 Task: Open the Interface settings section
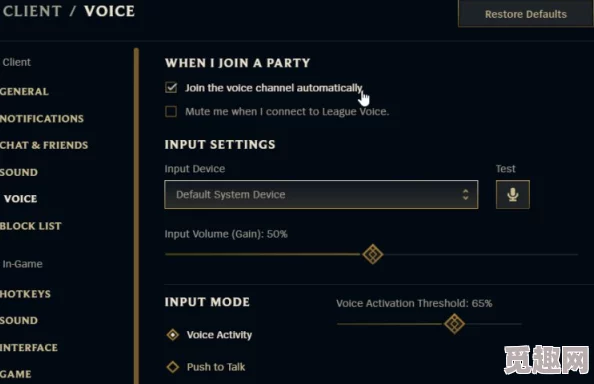point(29,348)
